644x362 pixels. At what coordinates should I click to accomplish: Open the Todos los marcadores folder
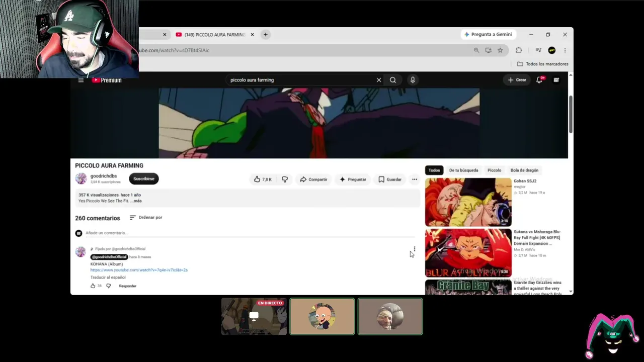click(x=543, y=64)
